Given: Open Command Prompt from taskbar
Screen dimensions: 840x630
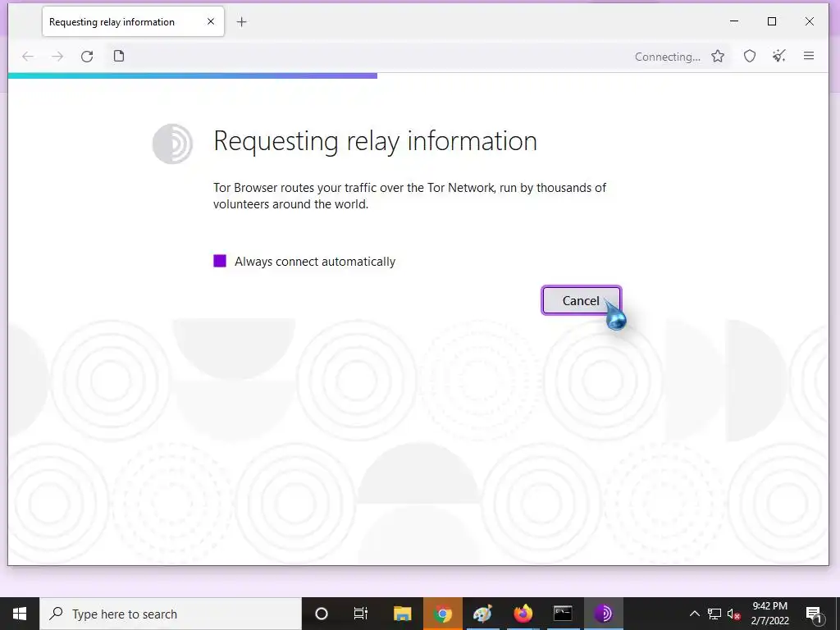Looking at the screenshot, I should click(x=563, y=614).
